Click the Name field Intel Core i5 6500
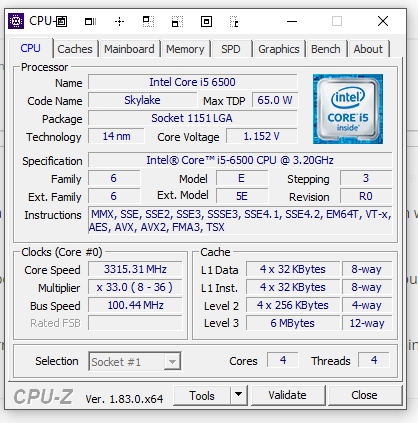The height and width of the screenshot is (423, 418). pyautogui.click(x=192, y=82)
